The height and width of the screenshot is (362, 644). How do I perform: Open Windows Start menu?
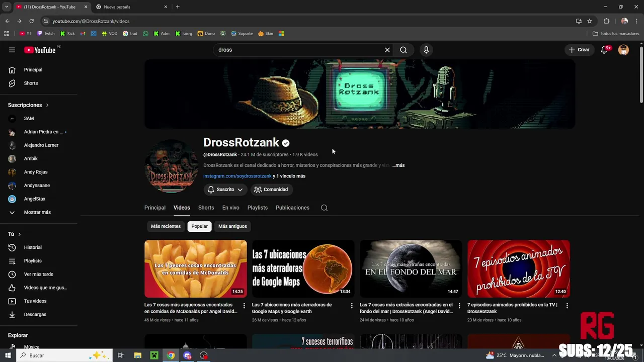pos(8,355)
